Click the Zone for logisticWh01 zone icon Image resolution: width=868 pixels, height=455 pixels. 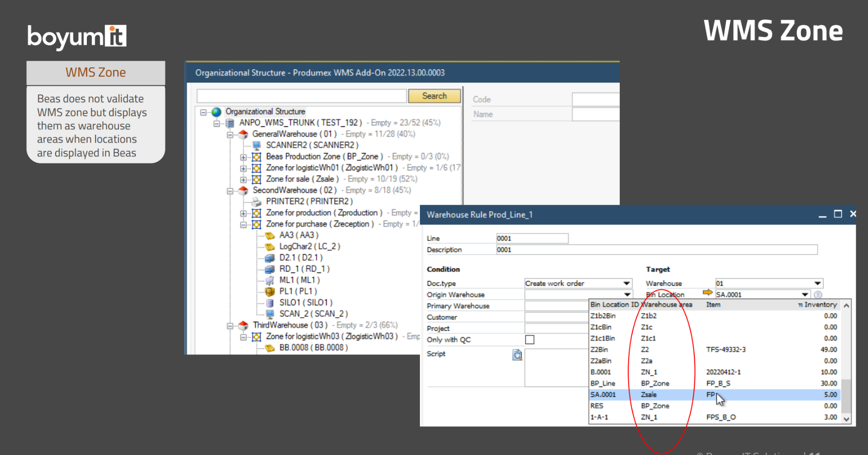coord(257,168)
